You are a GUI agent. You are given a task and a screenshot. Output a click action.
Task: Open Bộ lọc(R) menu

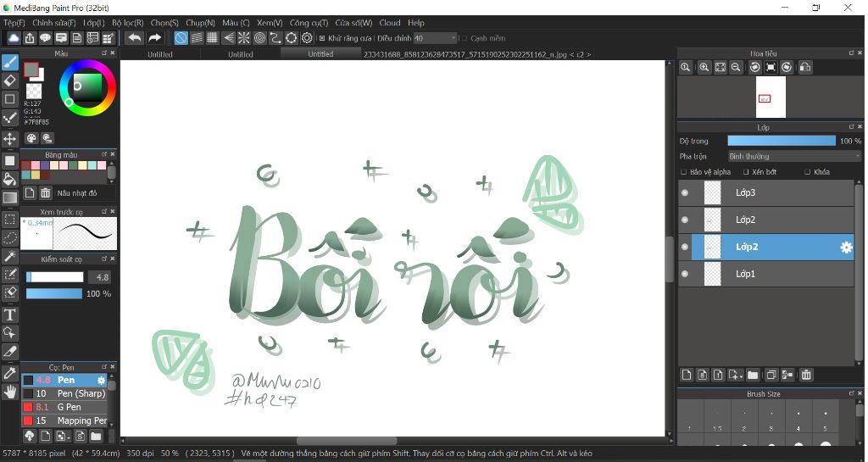coord(128,23)
